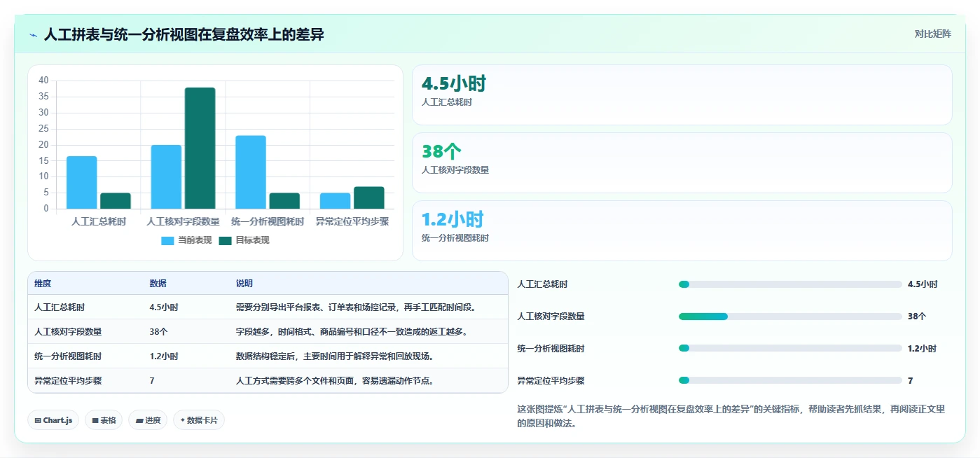980x458 pixels.
Task: Click the 维度 column header
Action: point(43,284)
